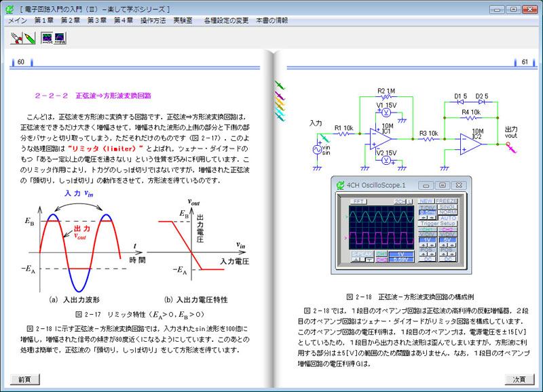Click the R4 10k resistor

(471, 118)
